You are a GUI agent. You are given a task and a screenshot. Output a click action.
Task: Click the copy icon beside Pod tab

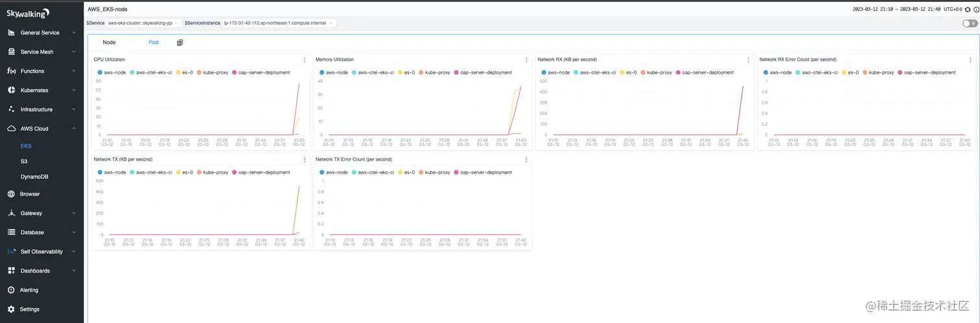click(x=180, y=42)
